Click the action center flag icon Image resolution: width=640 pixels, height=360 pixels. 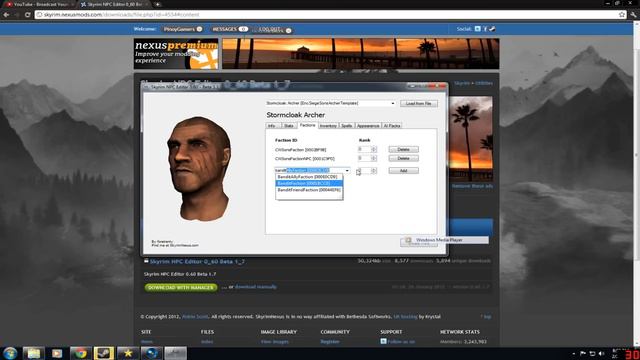click(583, 354)
